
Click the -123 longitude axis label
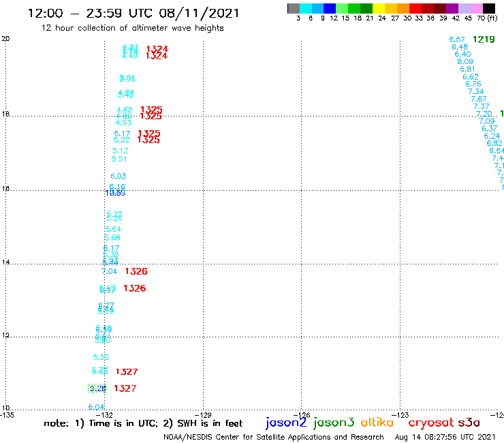click(401, 415)
